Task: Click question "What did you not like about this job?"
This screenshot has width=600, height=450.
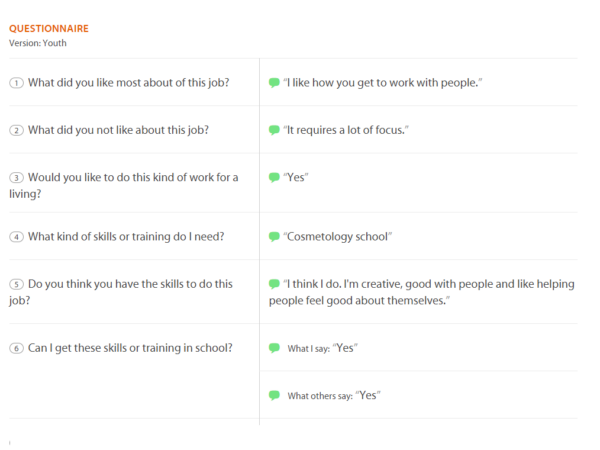Action: 133,131
